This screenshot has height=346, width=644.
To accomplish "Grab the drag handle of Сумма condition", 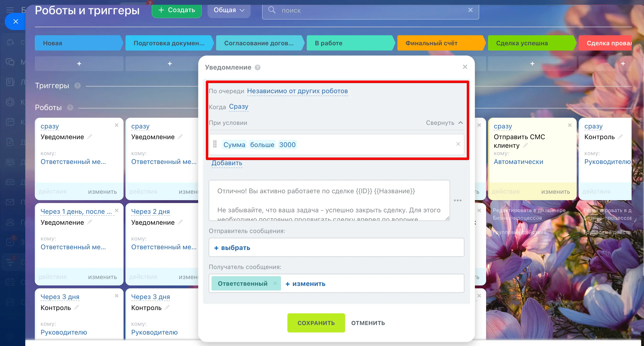I will pyautogui.click(x=215, y=144).
